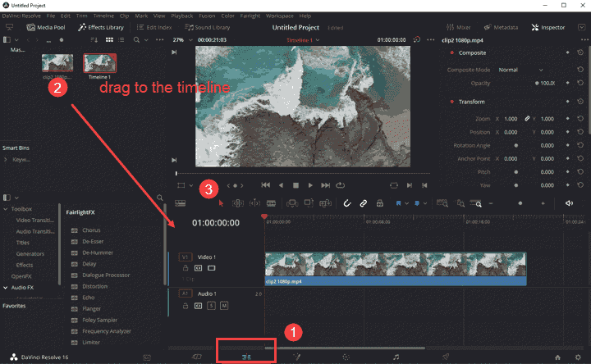Click the Zoom X value field
The width and height of the screenshot is (591, 364).
click(511, 119)
